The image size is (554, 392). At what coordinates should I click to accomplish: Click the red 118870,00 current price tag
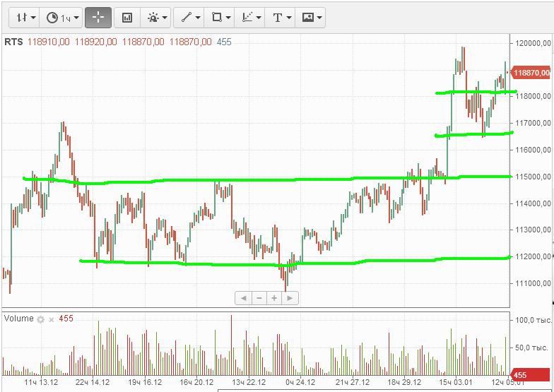pos(531,73)
